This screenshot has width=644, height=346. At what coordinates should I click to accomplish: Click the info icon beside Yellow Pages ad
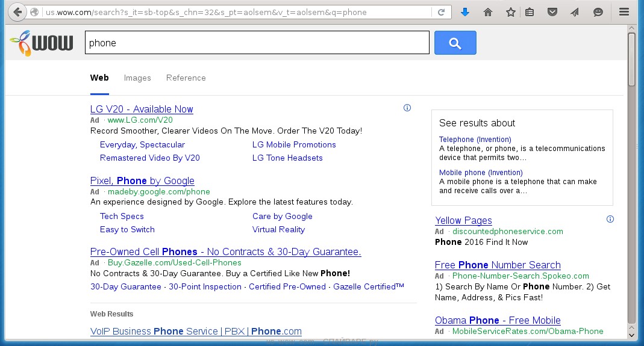coord(610,219)
